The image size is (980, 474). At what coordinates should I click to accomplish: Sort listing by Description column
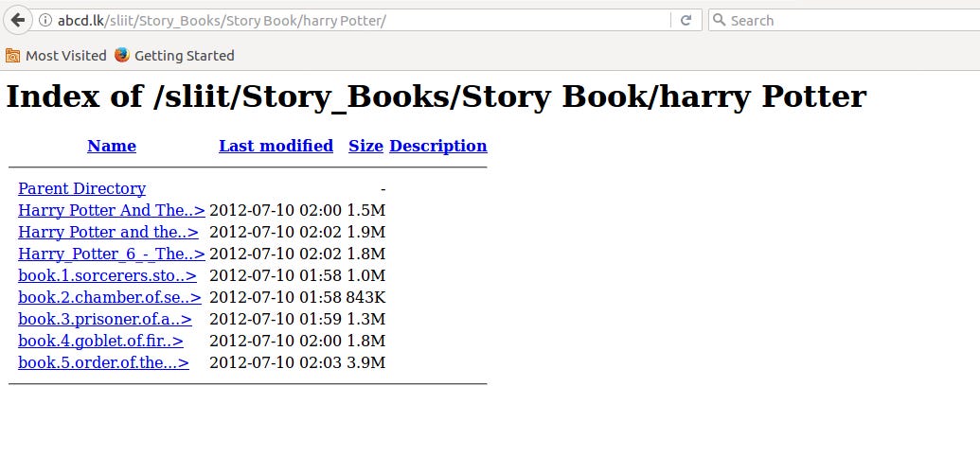(x=438, y=146)
